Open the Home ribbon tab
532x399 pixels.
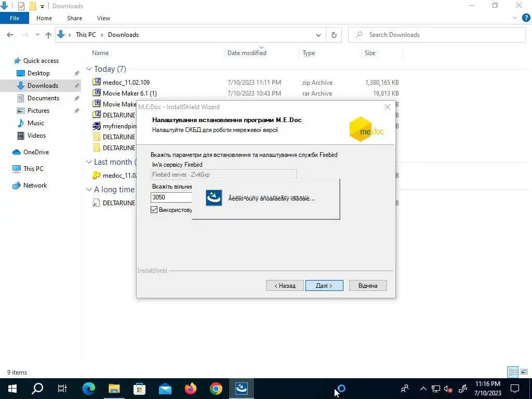click(x=44, y=18)
